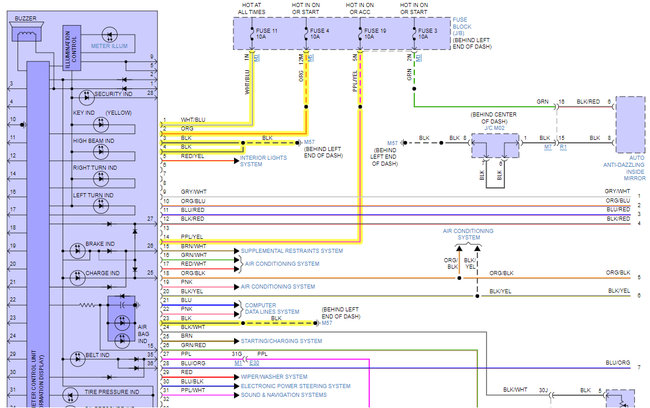Click the BRN/WHT label at pin 15
The image size is (650, 408).
pos(193,246)
